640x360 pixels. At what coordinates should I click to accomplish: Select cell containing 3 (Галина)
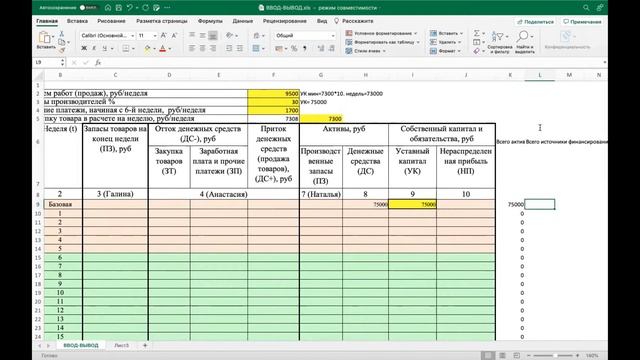(x=115, y=194)
